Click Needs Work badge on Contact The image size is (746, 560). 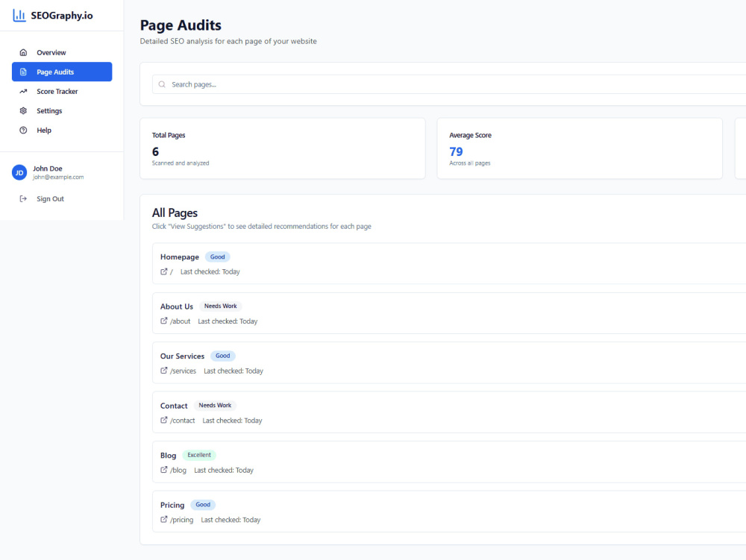[x=215, y=406]
